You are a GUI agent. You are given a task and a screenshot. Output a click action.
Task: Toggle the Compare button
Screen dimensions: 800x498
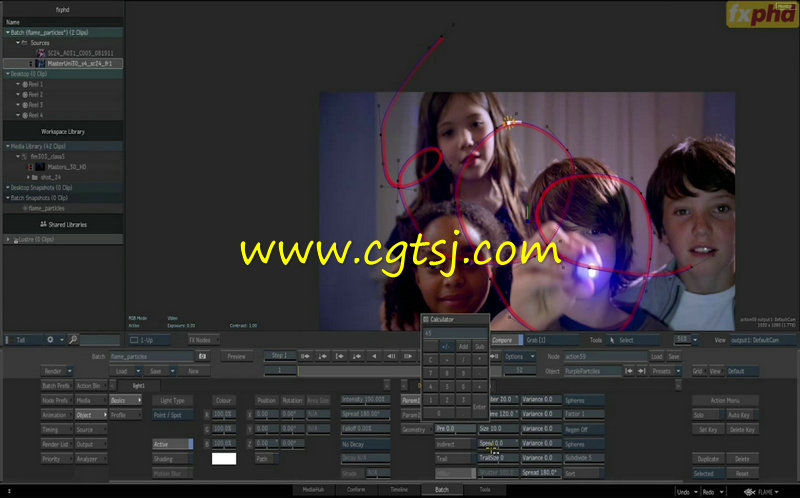click(507, 340)
